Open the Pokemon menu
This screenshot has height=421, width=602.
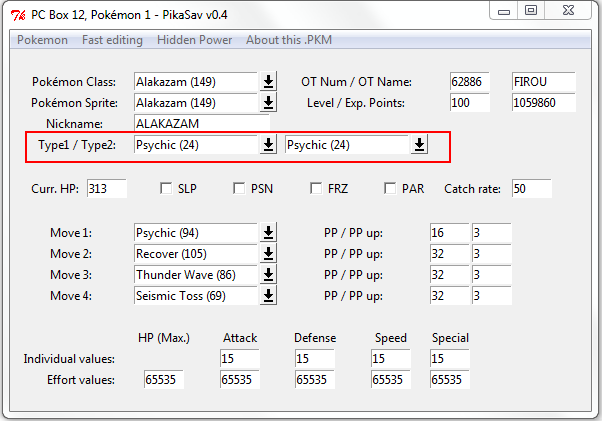pyautogui.click(x=42, y=40)
